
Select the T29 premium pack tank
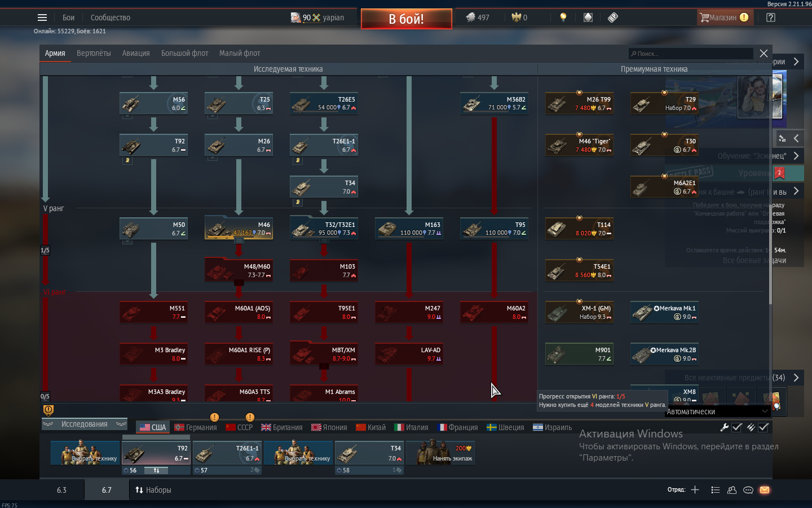(664, 104)
